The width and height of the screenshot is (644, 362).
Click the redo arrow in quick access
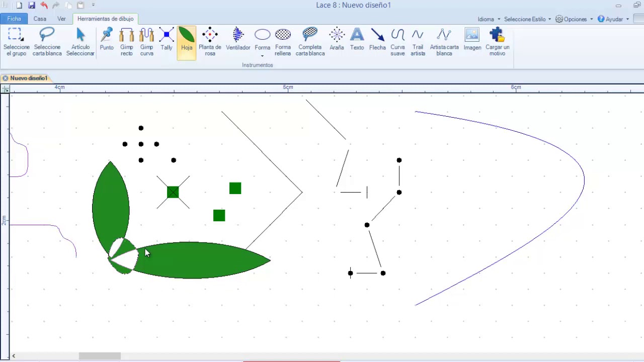pyautogui.click(x=56, y=5)
